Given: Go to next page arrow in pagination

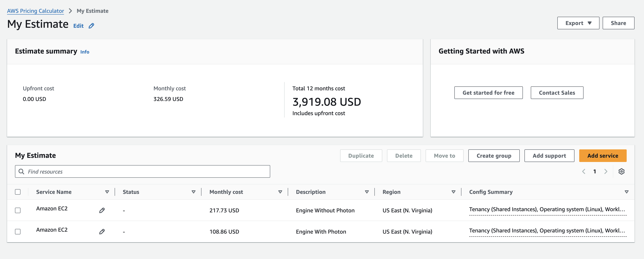Looking at the screenshot, I should pyautogui.click(x=606, y=171).
